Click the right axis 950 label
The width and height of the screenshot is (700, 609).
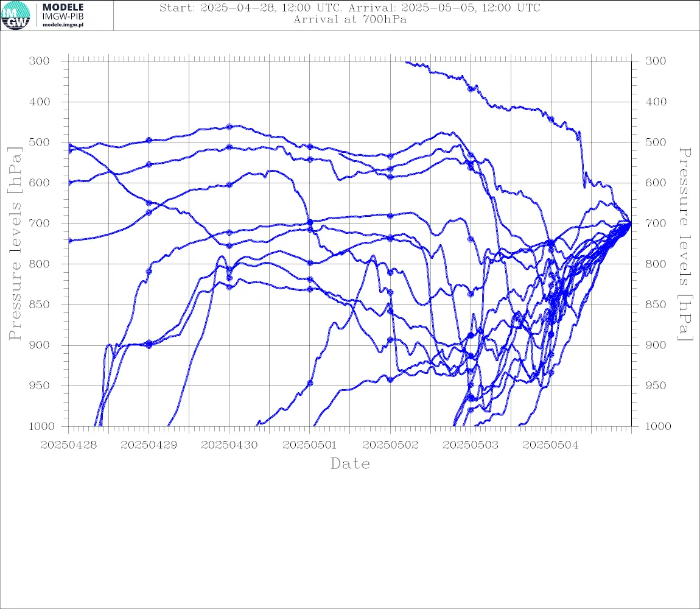pos(656,385)
